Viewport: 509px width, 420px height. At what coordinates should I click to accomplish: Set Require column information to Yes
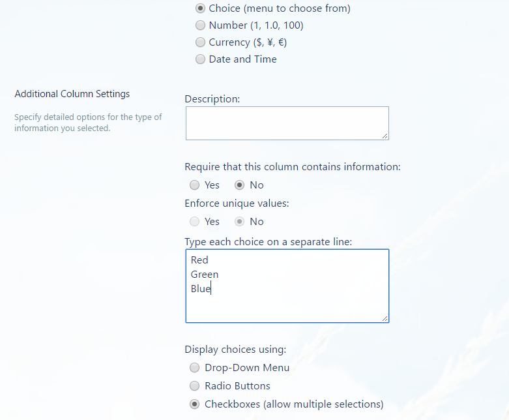pos(194,185)
